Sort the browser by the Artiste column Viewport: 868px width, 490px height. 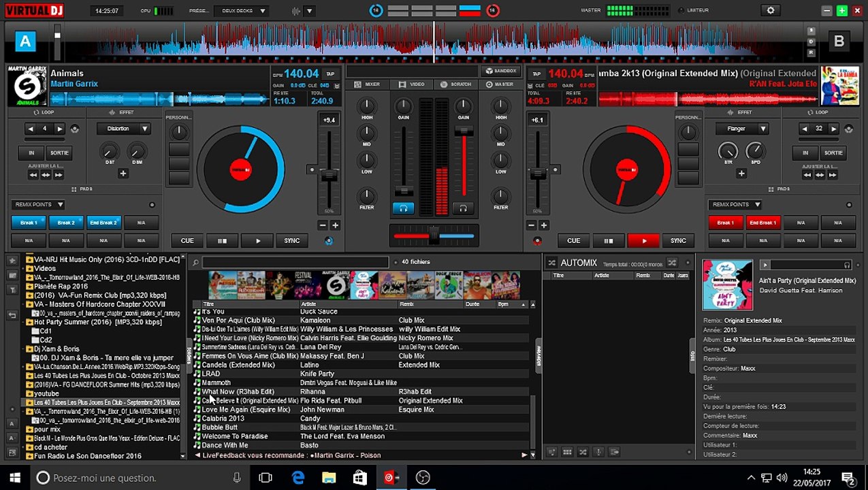349,304
